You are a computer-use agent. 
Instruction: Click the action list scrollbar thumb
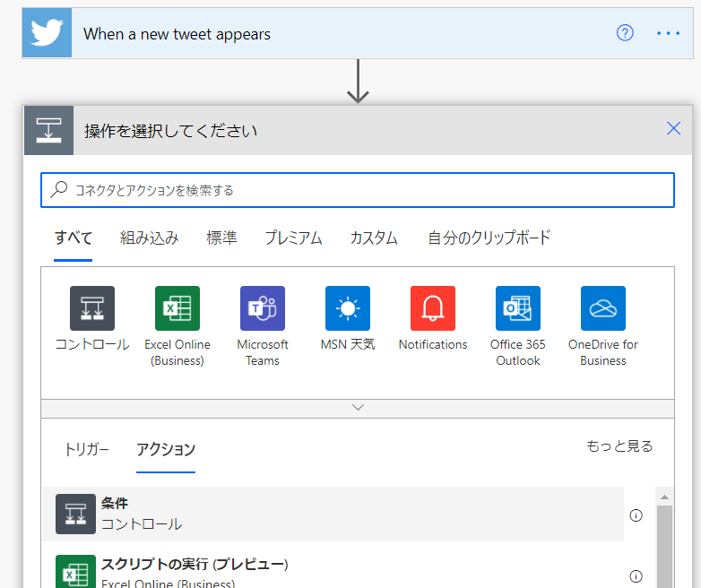point(665,547)
